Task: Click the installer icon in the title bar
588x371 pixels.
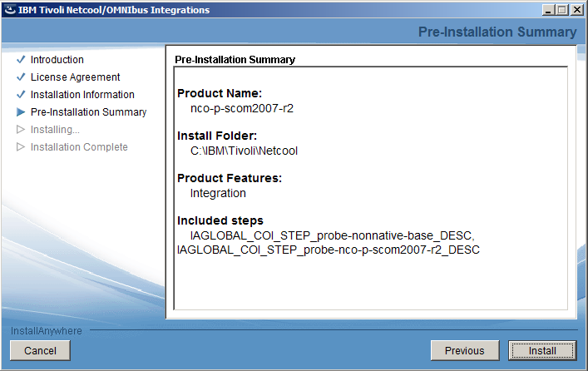Action: pyautogui.click(x=10, y=10)
